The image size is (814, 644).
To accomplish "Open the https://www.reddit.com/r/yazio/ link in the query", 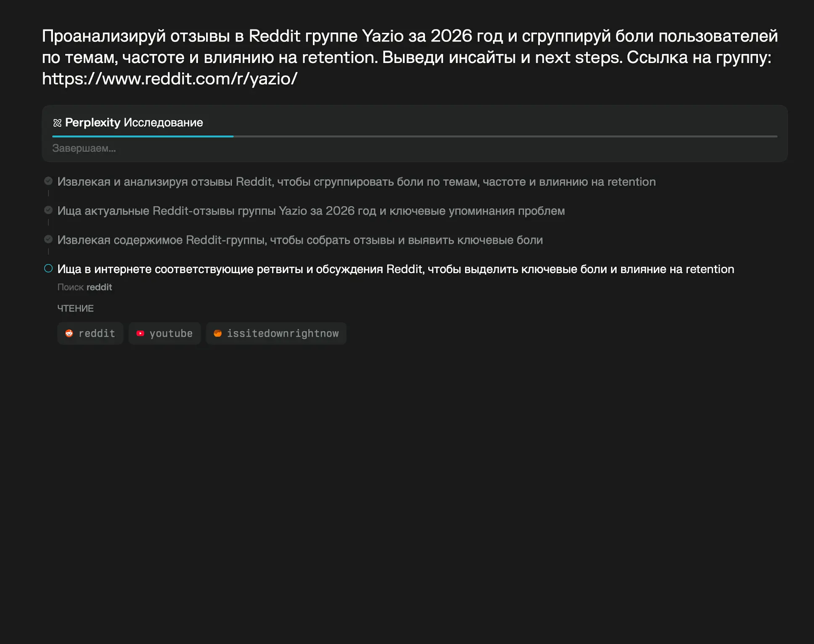I will pos(169,79).
